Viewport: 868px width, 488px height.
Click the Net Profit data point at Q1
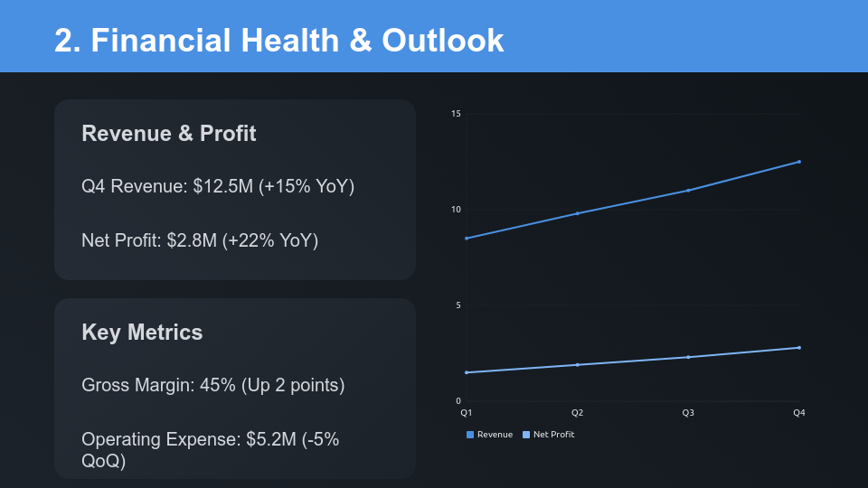click(x=467, y=372)
